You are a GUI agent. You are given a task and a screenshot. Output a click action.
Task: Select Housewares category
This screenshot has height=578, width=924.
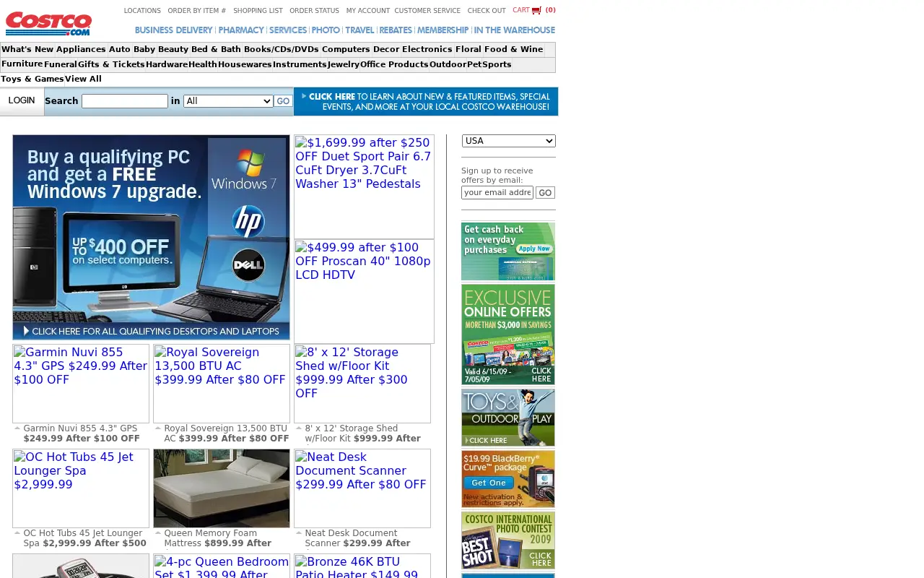point(245,65)
